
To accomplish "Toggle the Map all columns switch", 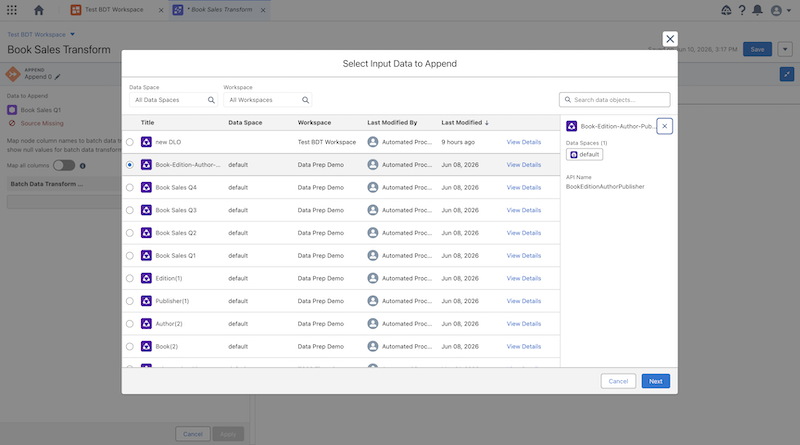I will [64, 165].
